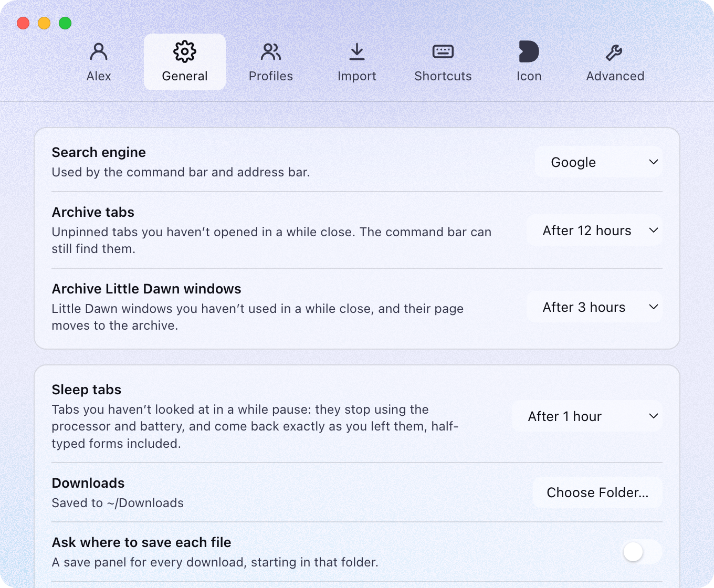Open the Advanced wrench icon

point(614,52)
